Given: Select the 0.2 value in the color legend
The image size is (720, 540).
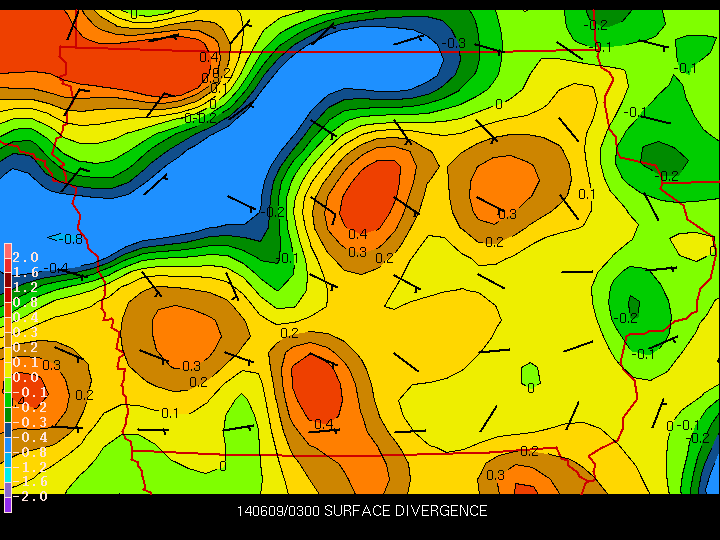Looking at the screenshot, I should 25,347.
